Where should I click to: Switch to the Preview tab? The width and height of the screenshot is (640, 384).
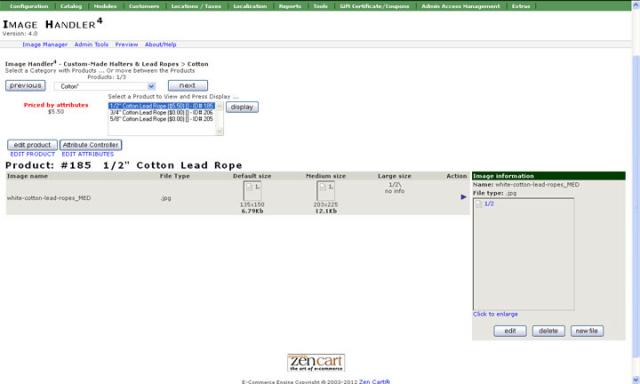coord(127,44)
